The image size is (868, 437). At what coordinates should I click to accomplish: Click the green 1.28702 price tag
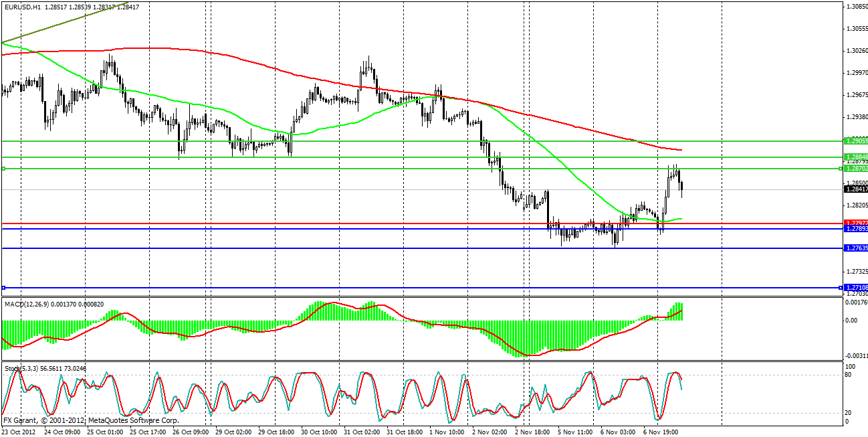point(856,169)
